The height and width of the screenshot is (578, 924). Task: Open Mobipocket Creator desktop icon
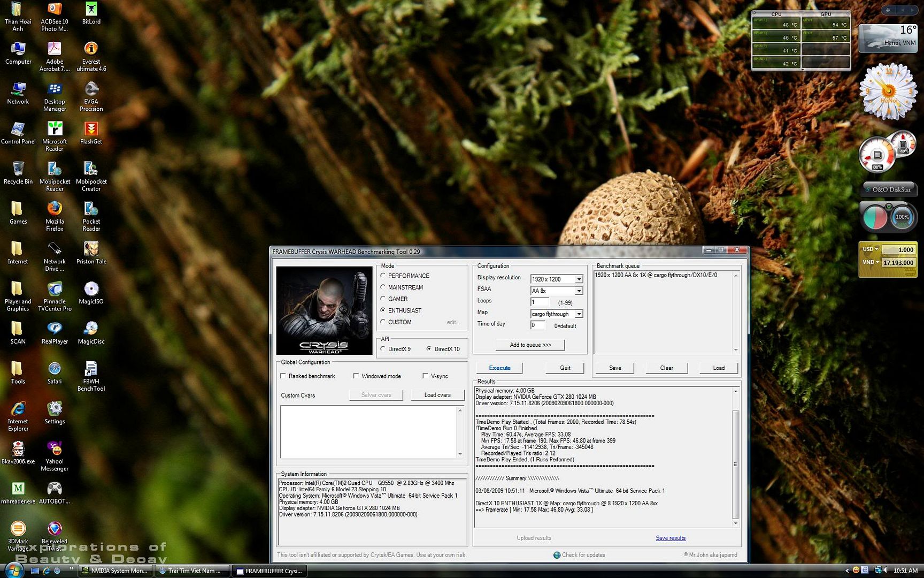[91, 177]
